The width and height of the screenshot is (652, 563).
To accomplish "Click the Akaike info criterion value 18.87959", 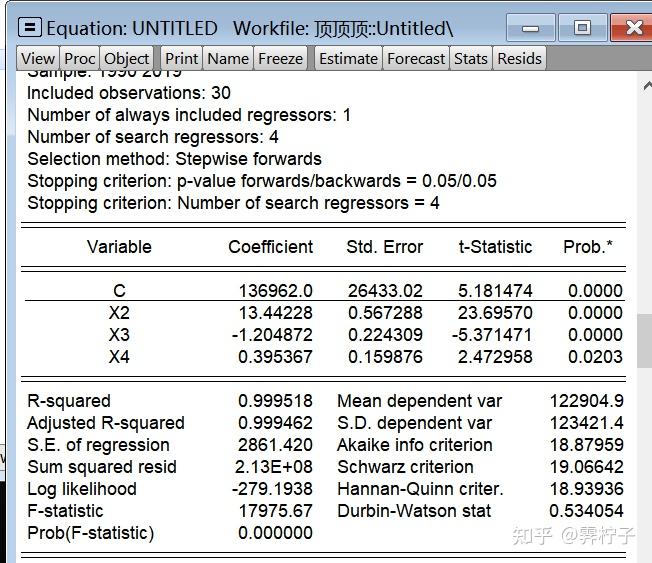I will pyautogui.click(x=586, y=445).
